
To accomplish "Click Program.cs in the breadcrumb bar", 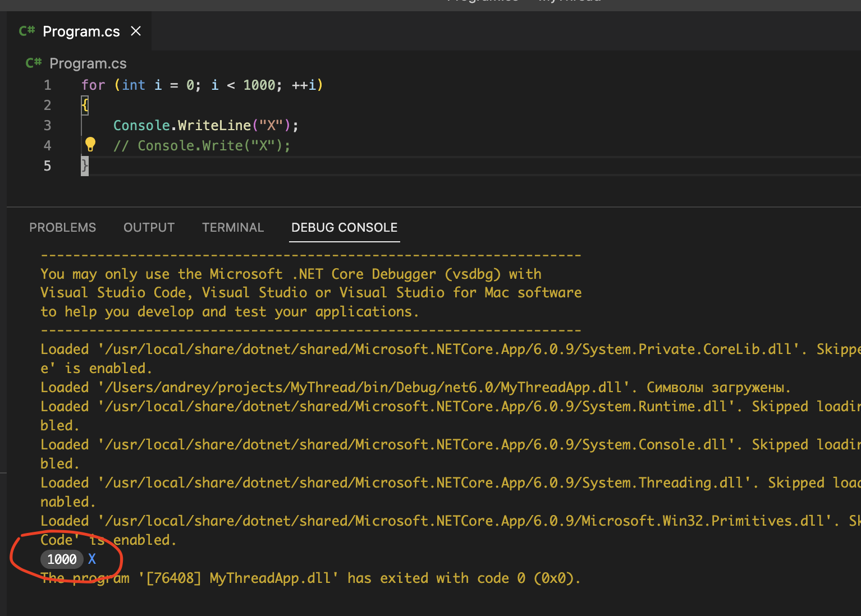I will (x=88, y=63).
